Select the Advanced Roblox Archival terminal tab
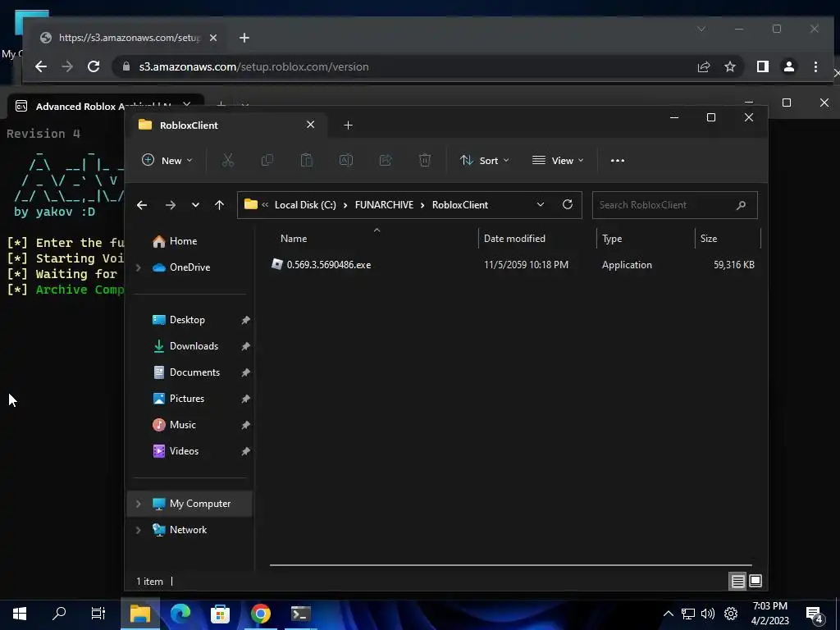Image resolution: width=840 pixels, height=630 pixels. click(102, 106)
